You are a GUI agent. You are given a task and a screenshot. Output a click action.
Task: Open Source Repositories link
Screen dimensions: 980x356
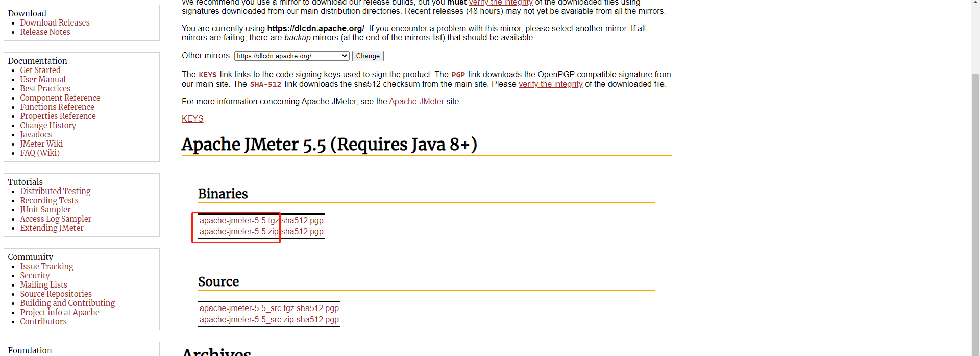[56, 294]
